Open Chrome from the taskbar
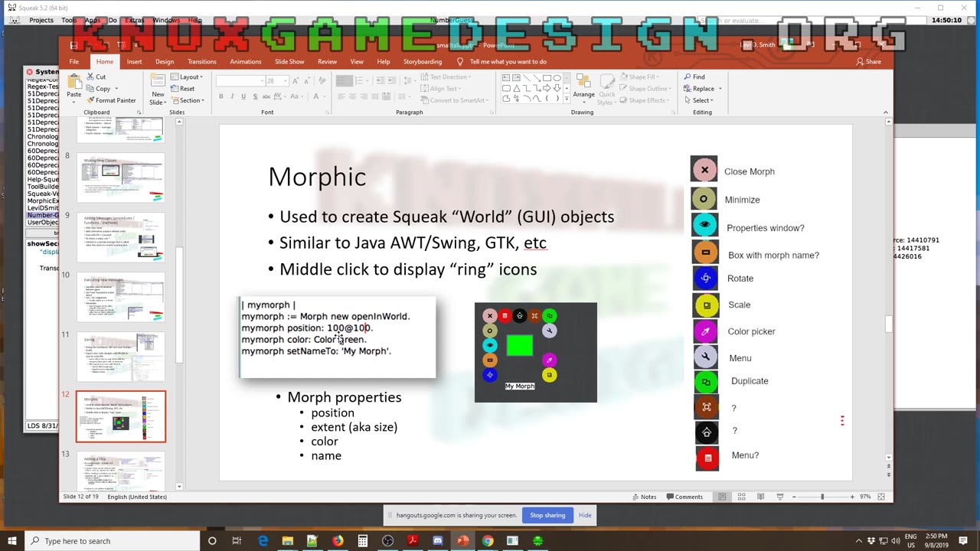Image resolution: width=980 pixels, height=551 pixels. (x=488, y=541)
